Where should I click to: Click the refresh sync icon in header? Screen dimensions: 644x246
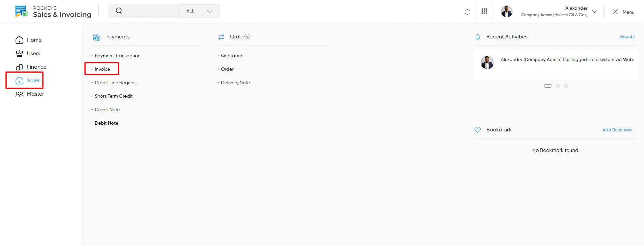point(467,12)
